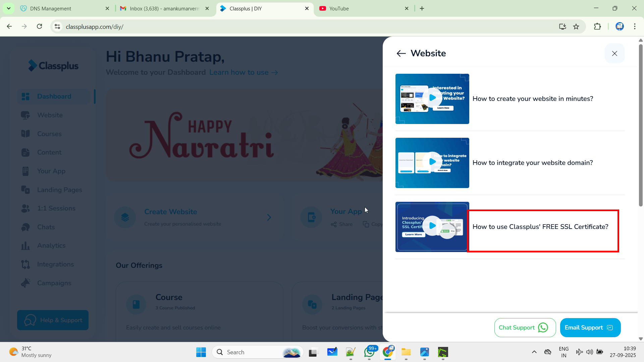This screenshot has width=644, height=362.
Task: Select Analytics from the sidebar
Action: pos(51,246)
